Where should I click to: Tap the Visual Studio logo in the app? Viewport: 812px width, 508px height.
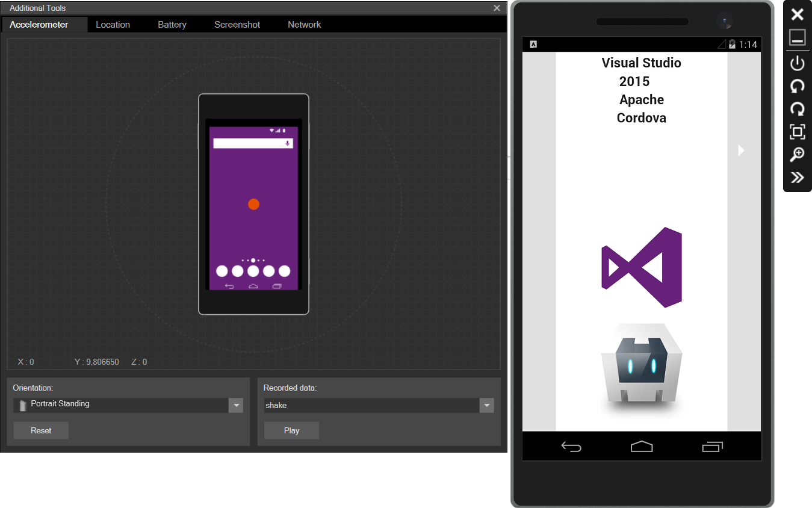(x=642, y=267)
